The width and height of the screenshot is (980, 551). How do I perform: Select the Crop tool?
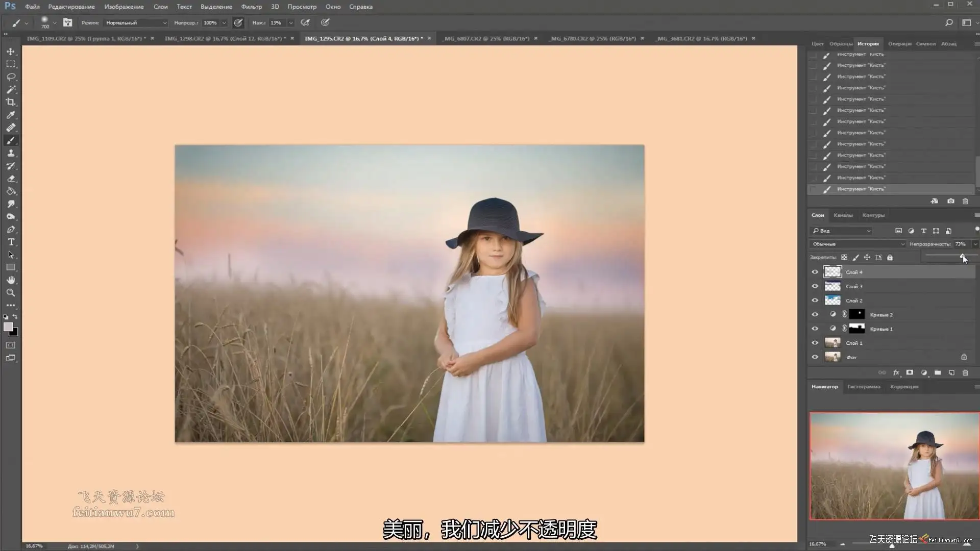pos(11,103)
